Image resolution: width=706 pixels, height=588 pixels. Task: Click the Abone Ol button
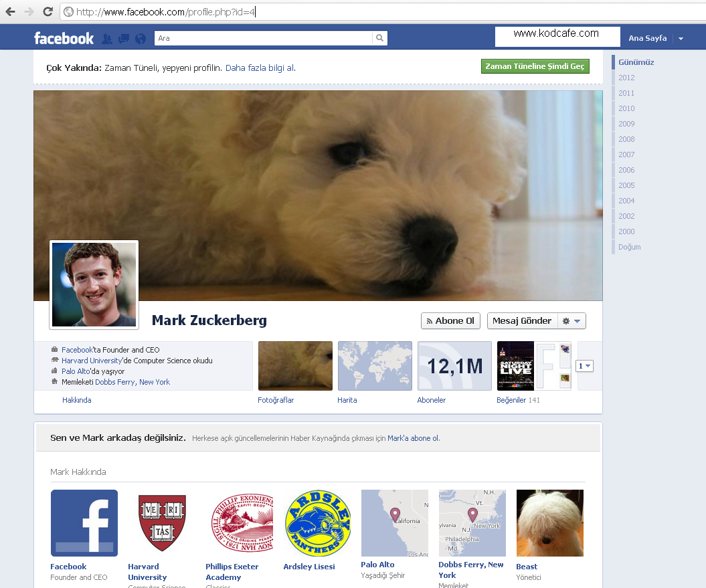click(450, 321)
